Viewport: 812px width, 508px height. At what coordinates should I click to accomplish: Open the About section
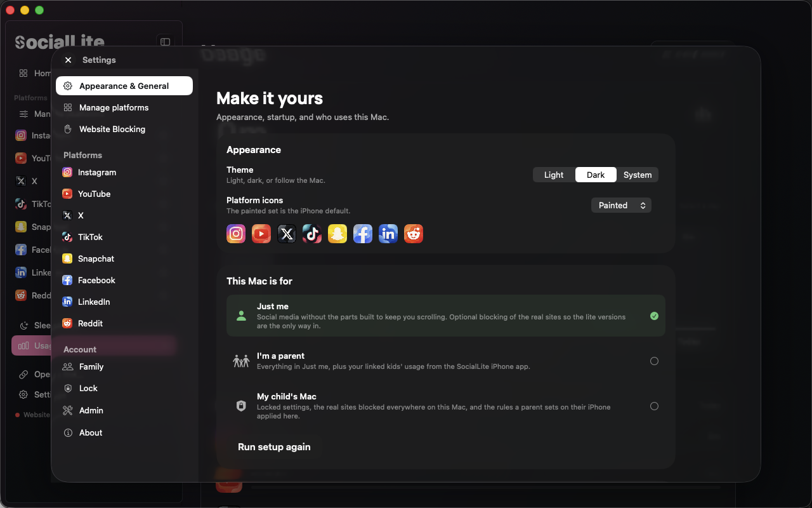coord(124,432)
